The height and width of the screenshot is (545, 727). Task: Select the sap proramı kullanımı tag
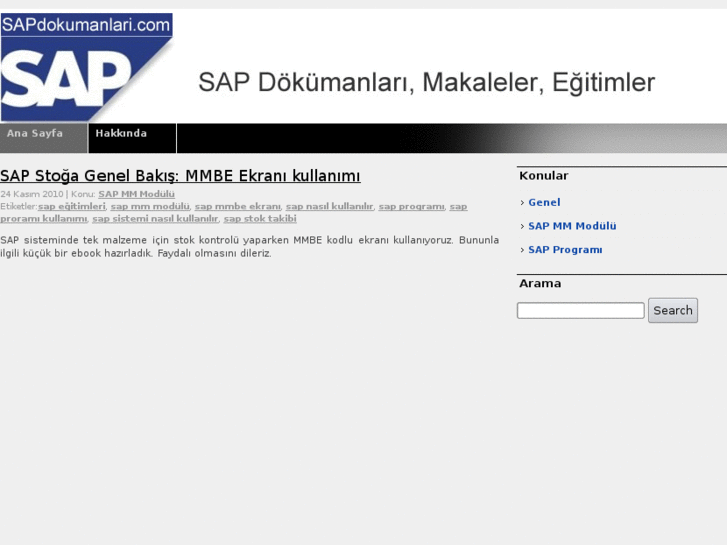pyautogui.click(x=44, y=218)
